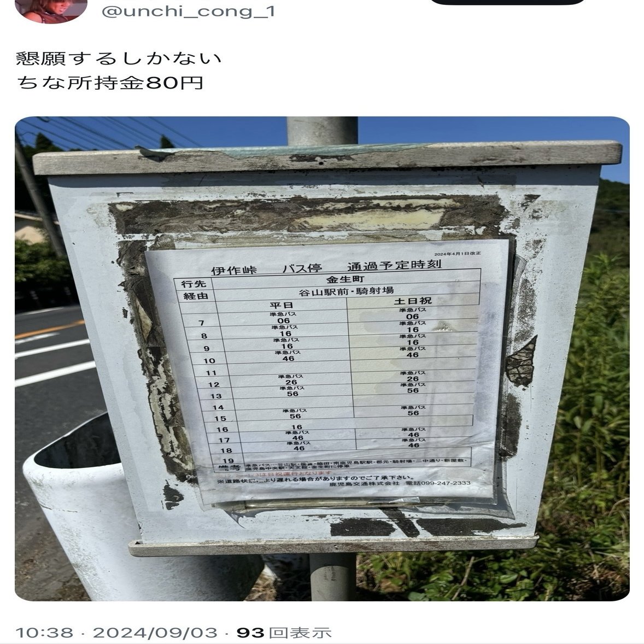Screen dimensions: 644x644
Task: Click the 伊作峠 バス停 title in photo
Action: (x=266, y=270)
